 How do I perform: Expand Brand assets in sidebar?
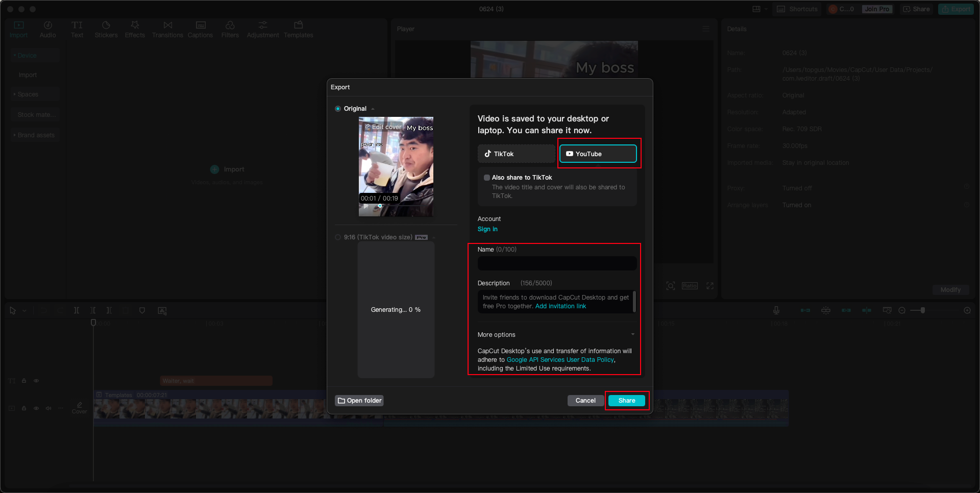pyautogui.click(x=35, y=135)
